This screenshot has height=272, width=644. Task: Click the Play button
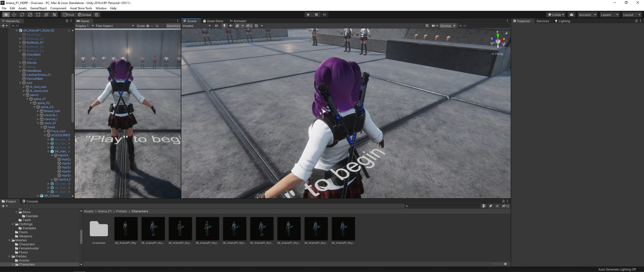click(308, 15)
